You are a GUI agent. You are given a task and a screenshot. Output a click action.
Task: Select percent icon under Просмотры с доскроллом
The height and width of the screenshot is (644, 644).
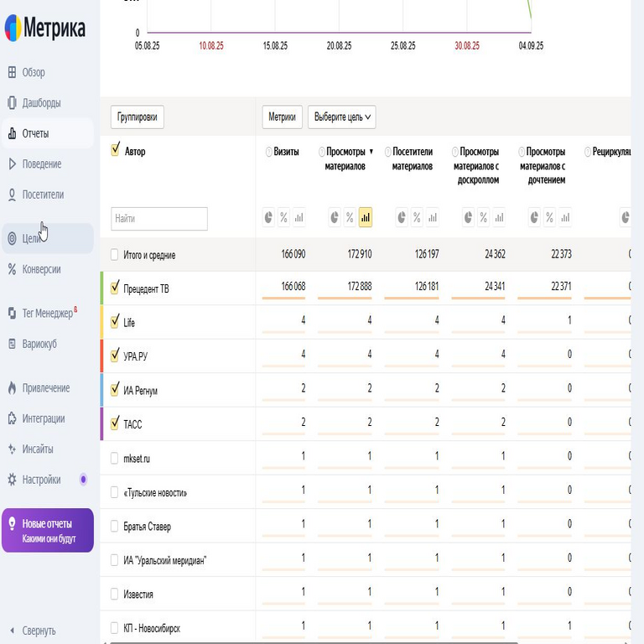pyautogui.click(x=483, y=217)
